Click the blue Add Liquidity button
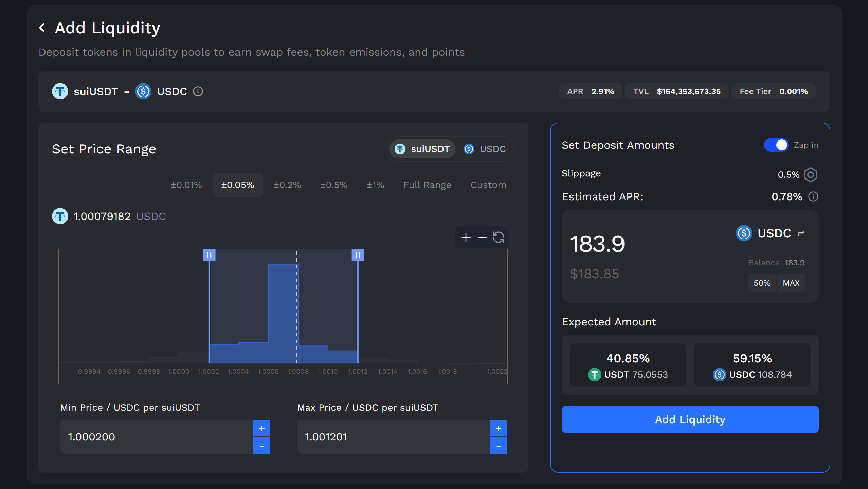Image resolution: width=868 pixels, height=489 pixels. tap(690, 419)
